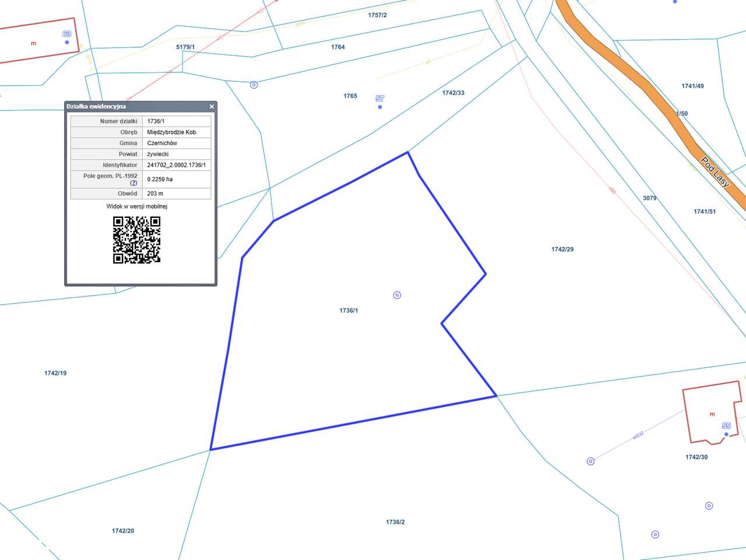Close the Działka ewidencyjna popup
The height and width of the screenshot is (560, 746).
click(212, 107)
